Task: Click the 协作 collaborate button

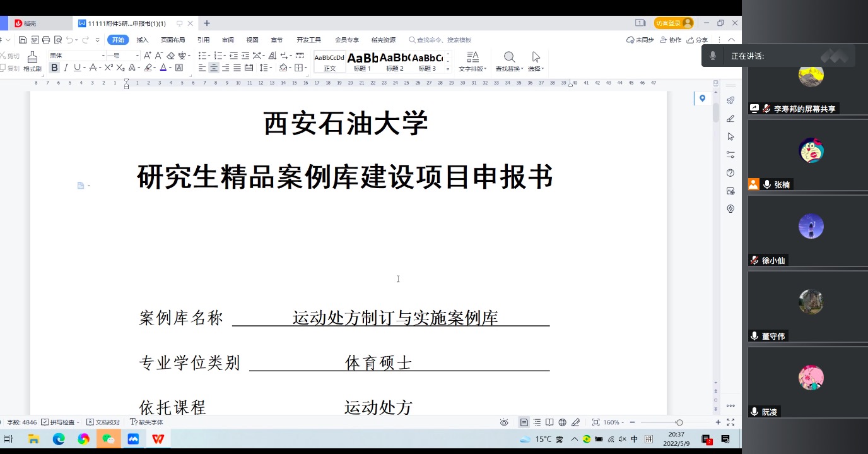Action: pyautogui.click(x=671, y=40)
